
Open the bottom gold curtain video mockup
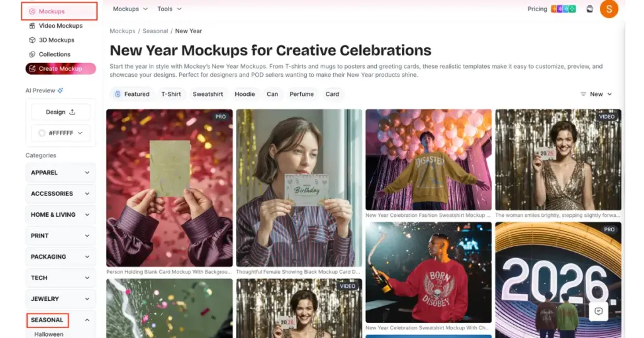[x=299, y=308]
